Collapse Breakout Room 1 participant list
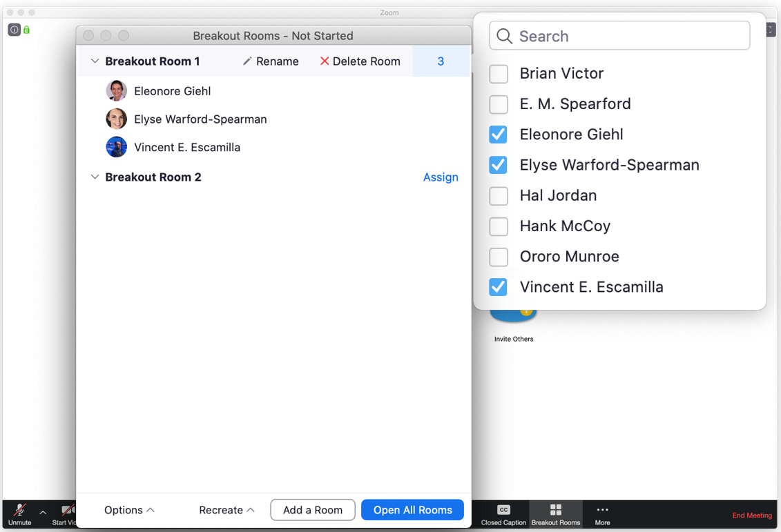This screenshot has width=781, height=532. click(95, 61)
